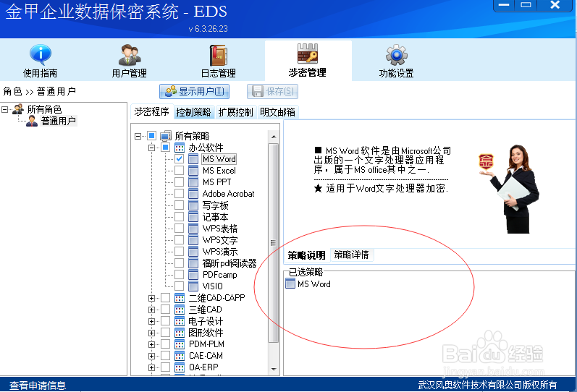Expand the 电子设计 node

tap(151, 321)
